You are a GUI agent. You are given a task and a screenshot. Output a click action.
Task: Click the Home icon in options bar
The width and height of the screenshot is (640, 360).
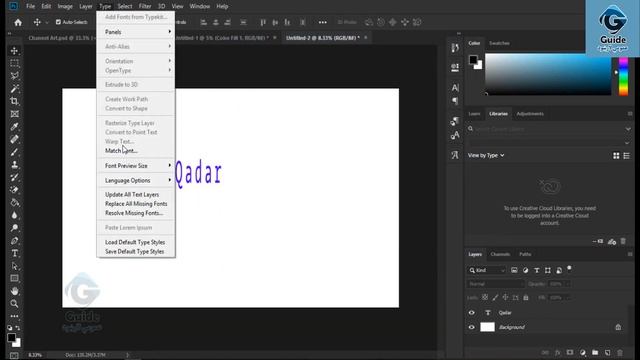(18, 22)
